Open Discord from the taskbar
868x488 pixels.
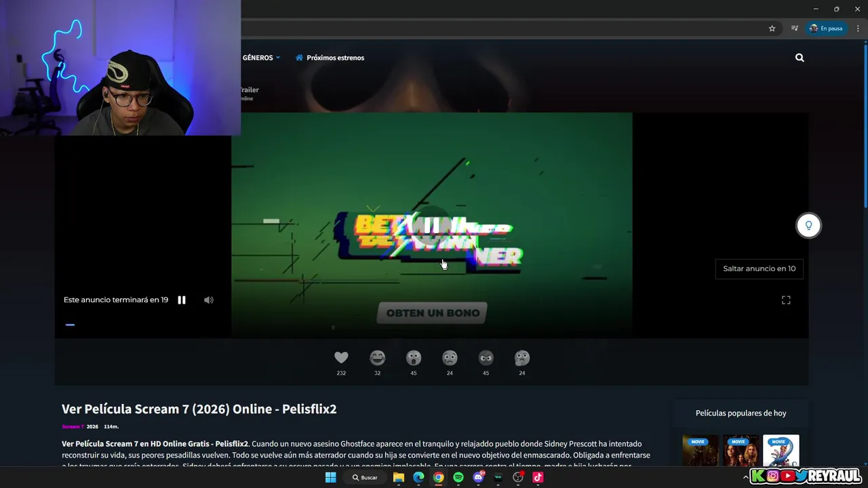[479, 477]
